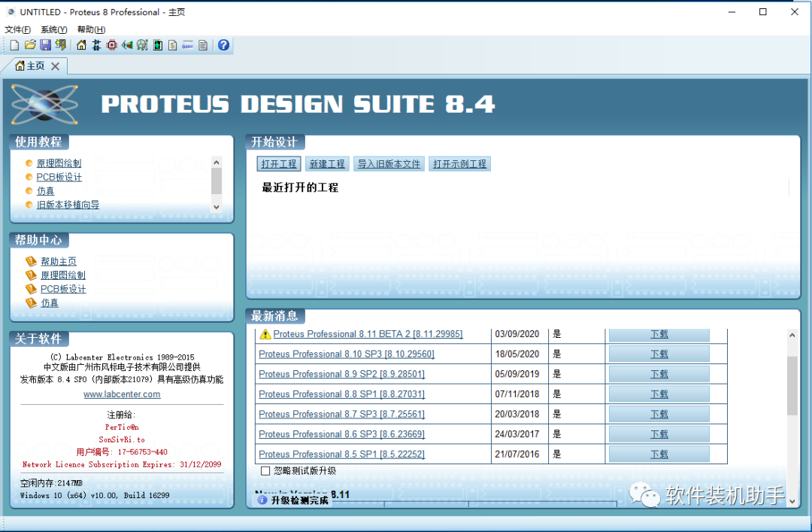Click news panel scroll-down arrow
The height and width of the screenshot is (532, 812).
pyautogui.click(x=792, y=501)
